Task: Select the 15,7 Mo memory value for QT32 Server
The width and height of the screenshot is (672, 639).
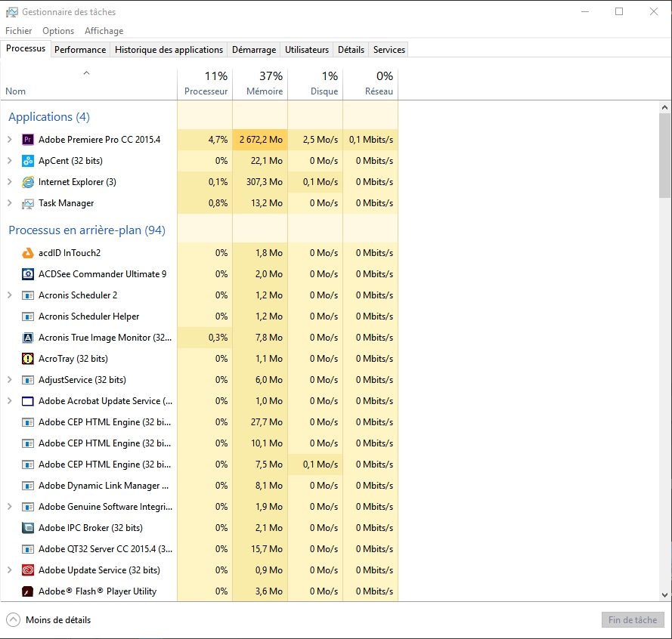Action: pos(260,549)
